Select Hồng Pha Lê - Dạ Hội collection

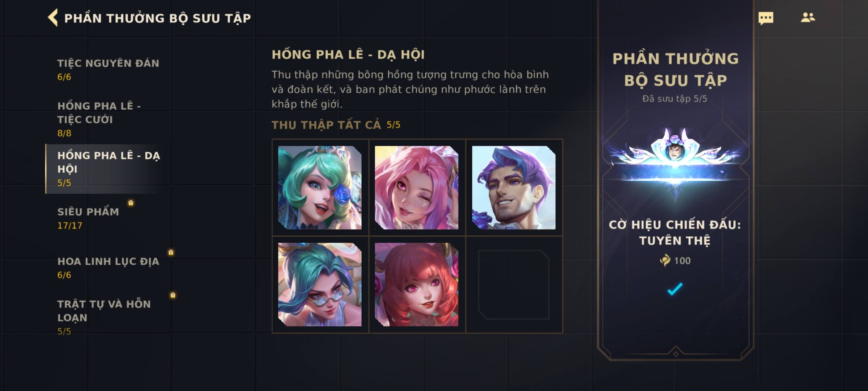[x=108, y=169]
